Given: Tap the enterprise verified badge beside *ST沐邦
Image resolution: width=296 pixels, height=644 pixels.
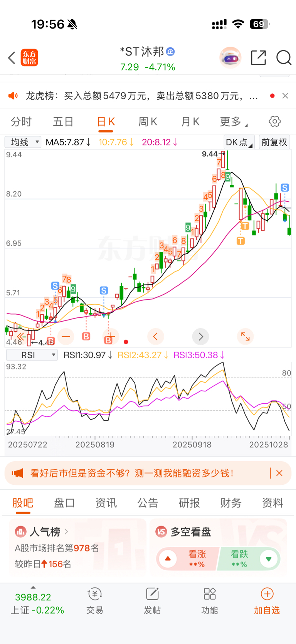Looking at the screenshot, I should pyautogui.click(x=170, y=51).
